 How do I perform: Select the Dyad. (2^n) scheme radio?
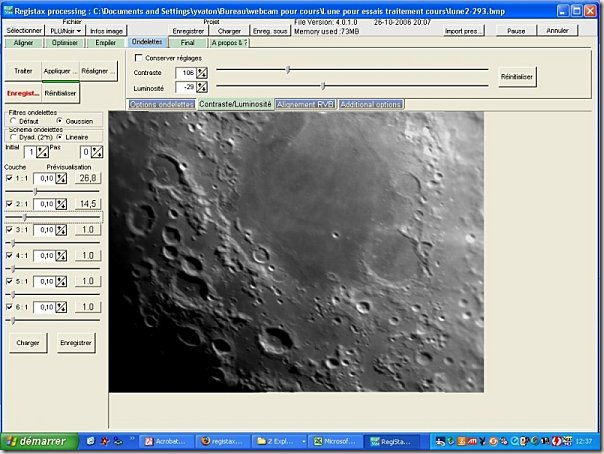tap(13, 137)
